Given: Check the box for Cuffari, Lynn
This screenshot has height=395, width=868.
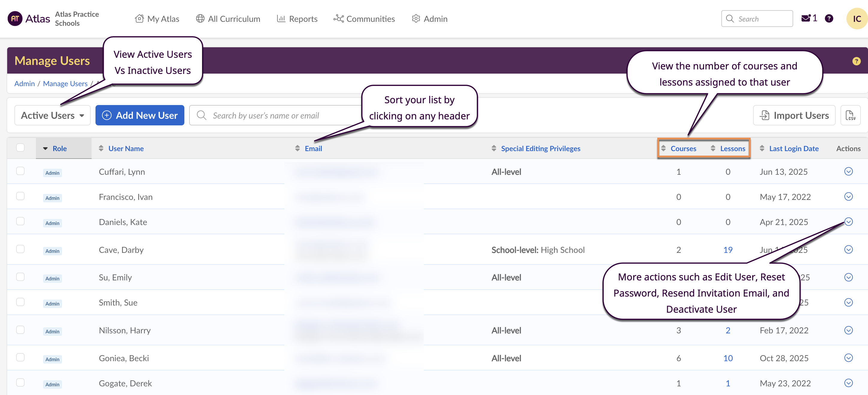Looking at the screenshot, I should pyautogui.click(x=20, y=171).
